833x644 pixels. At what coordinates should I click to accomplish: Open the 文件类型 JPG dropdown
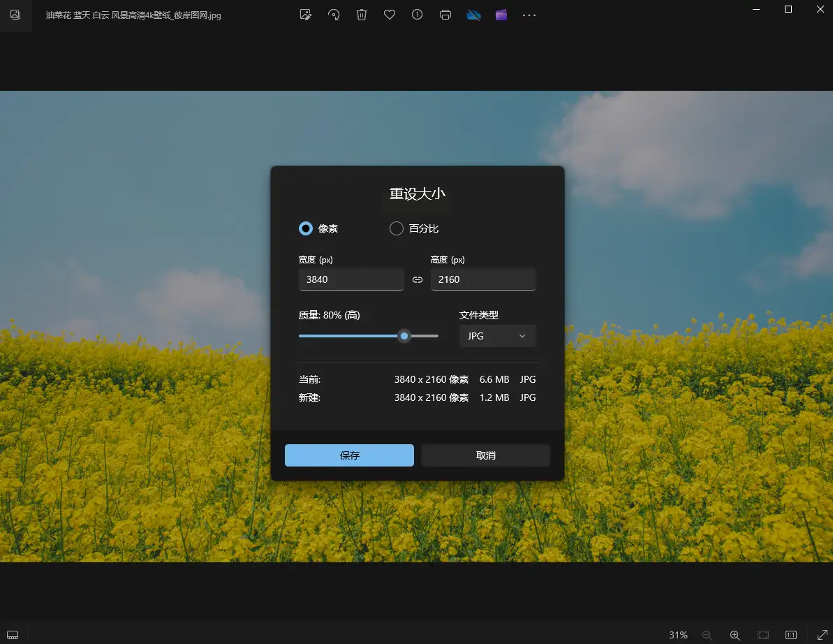click(x=497, y=336)
